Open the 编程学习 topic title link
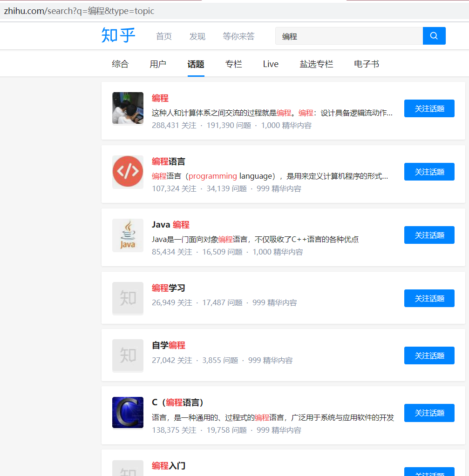The width and height of the screenshot is (469, 476). pos(169,288)
